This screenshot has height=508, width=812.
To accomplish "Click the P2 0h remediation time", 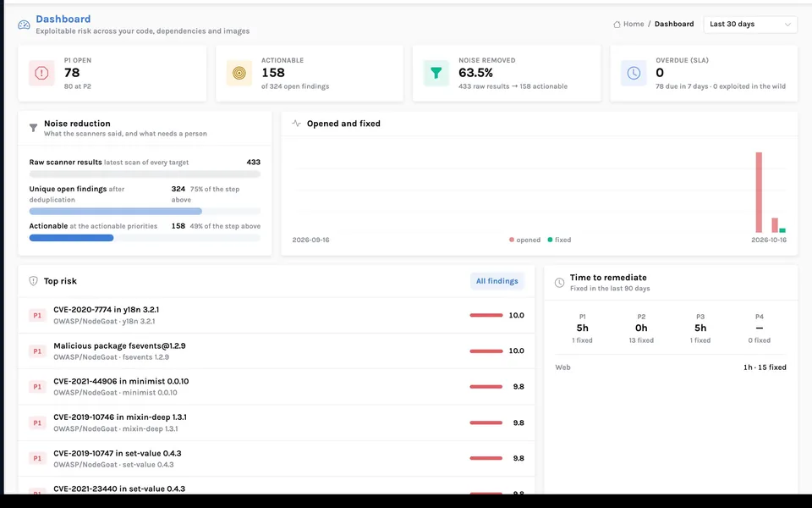I will 641,329.
